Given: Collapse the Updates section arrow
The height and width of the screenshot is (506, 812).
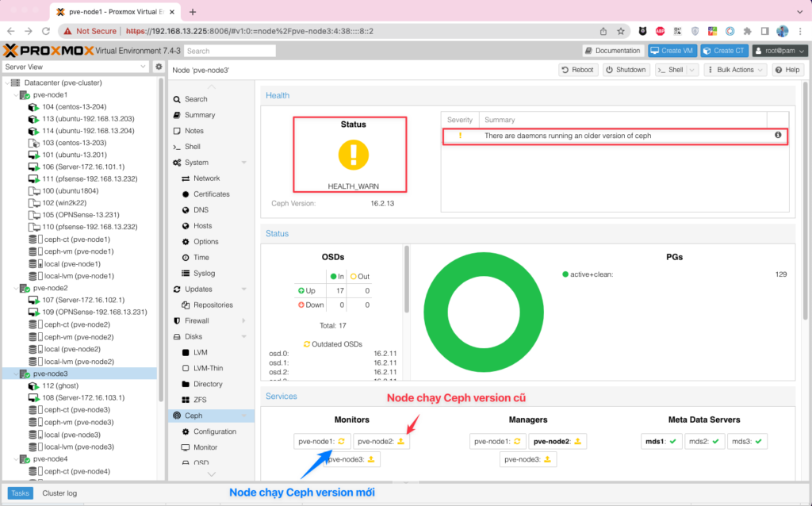Looking at the screenshot, I should (x=244, y=289).
